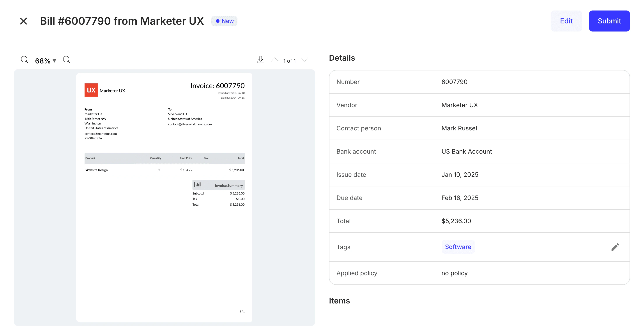This screenshot has height=326, width=644.
Task: Open page navigation chevron next to 1 of 1
Action: point(304,60)
